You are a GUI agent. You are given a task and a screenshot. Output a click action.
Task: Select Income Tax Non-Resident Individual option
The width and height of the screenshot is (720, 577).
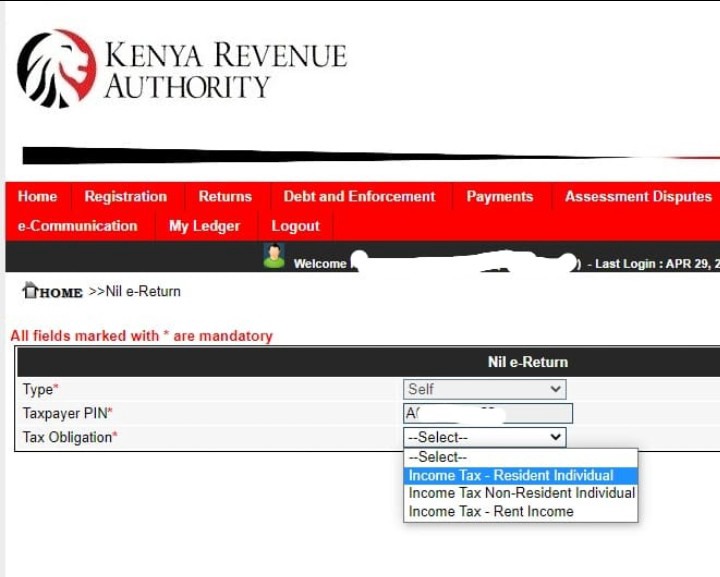521,493
